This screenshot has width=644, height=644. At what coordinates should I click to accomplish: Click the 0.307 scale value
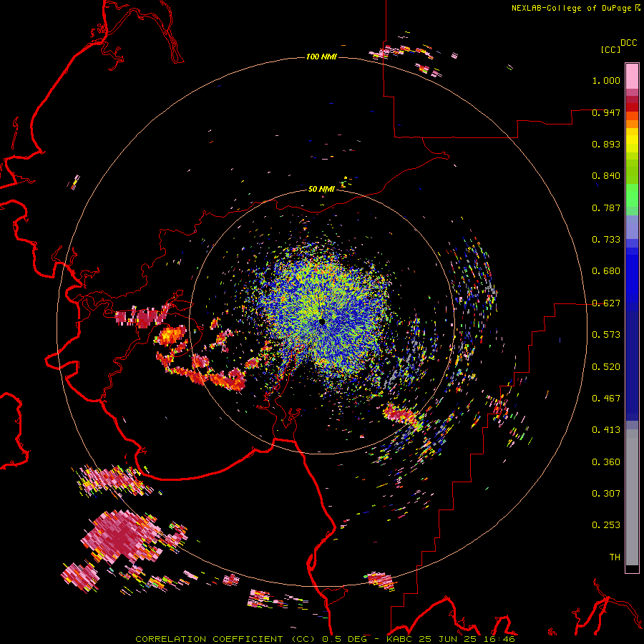[x=606, y=494]
